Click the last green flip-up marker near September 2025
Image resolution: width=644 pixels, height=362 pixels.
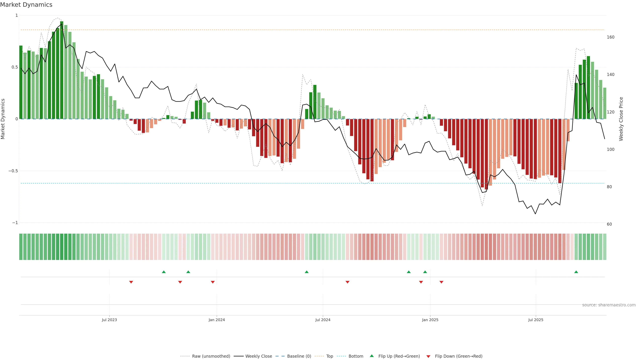click(576, 272)
